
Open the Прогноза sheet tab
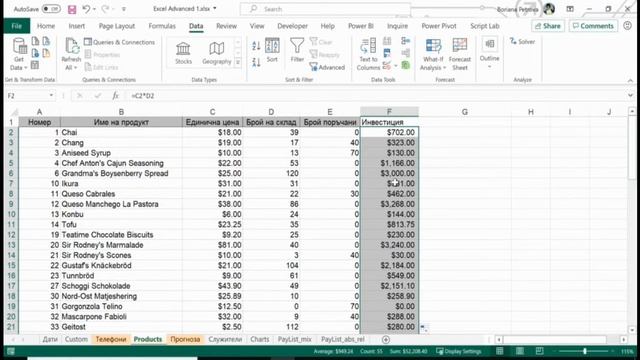tap(185, 339)
